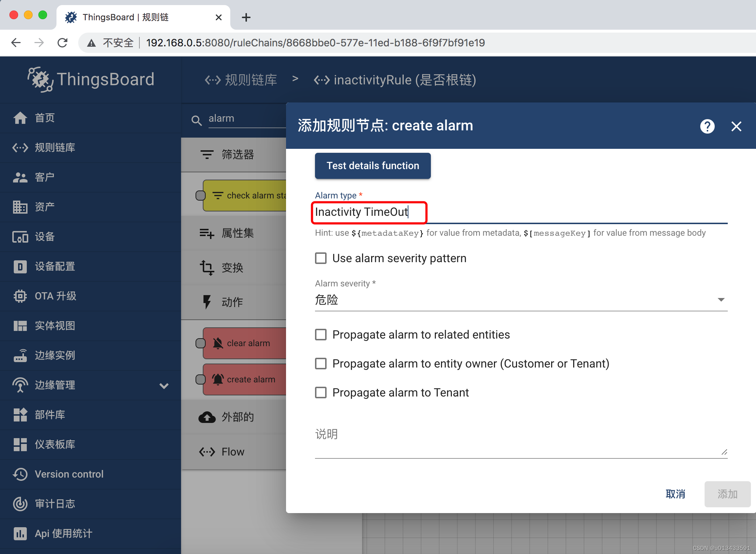This screenshot has width=756, height=554.
Task: Click the 实体视图 entity views icon
Action: click(20, 326)
